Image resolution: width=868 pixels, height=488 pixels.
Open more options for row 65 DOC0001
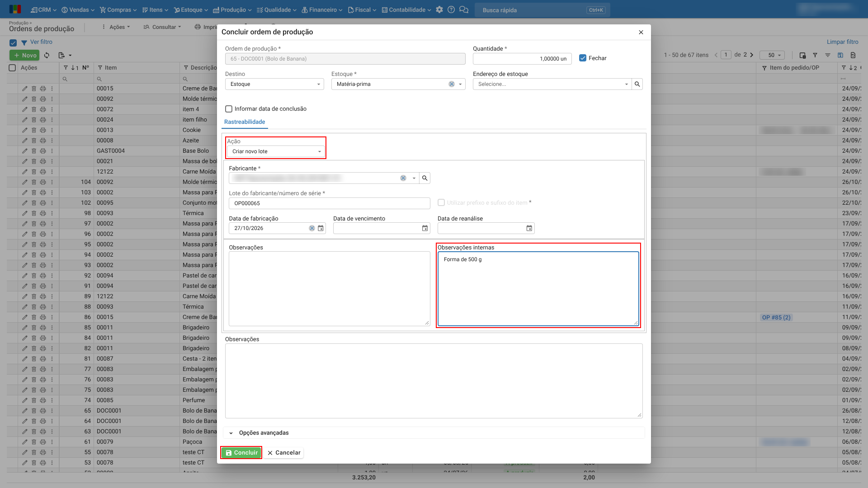[52, 411]
